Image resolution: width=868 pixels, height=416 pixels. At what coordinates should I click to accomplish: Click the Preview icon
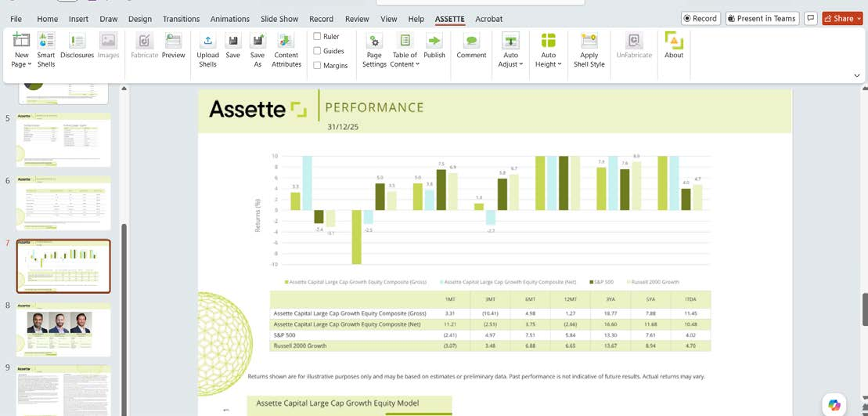coord(173,41)
